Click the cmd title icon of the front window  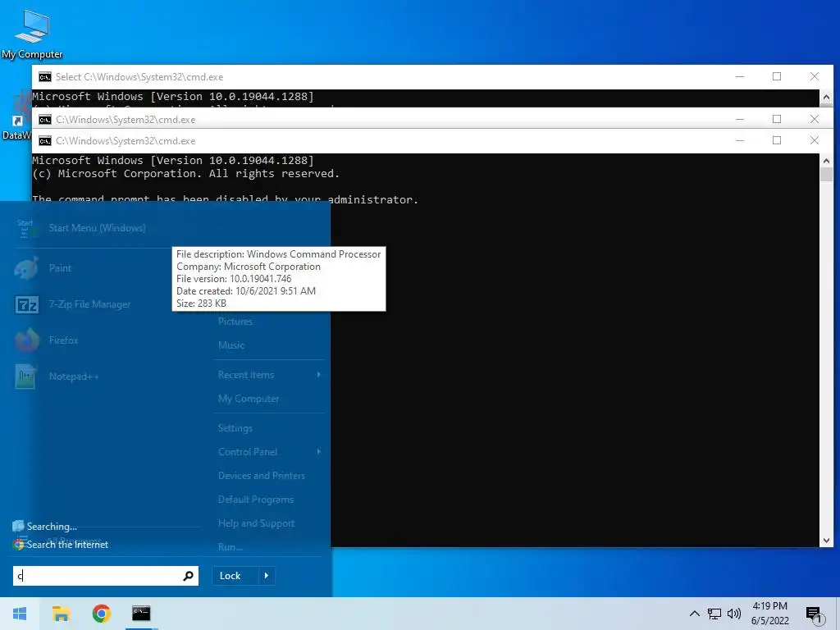click(45, 141)
